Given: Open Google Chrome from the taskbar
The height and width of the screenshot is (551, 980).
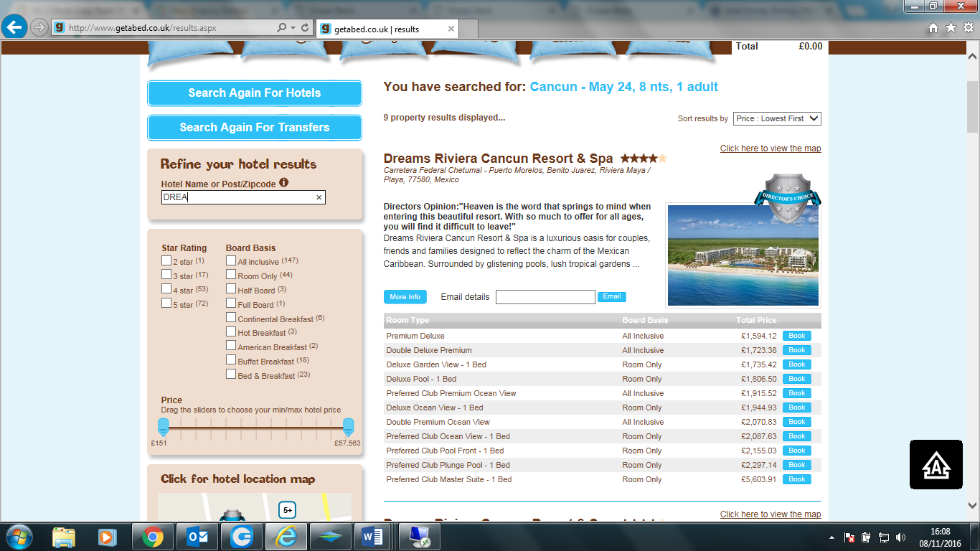Looking at the screenshot, I should tap(151, 537).
